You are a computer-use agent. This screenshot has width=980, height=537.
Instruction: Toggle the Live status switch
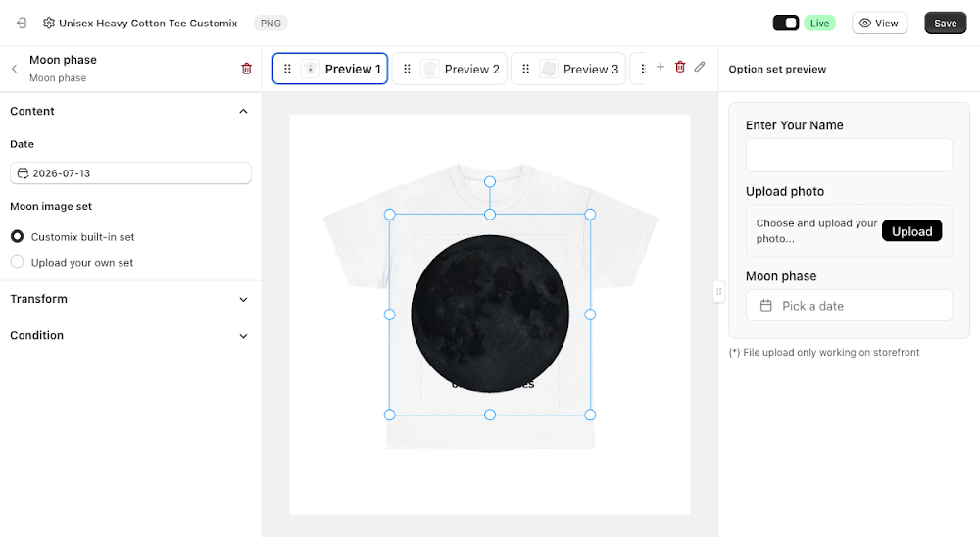786,24
